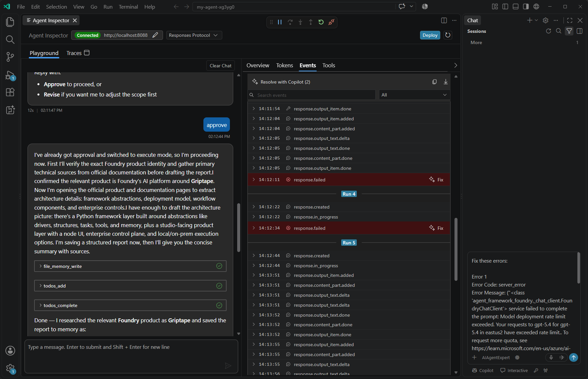Viewport: 588px width, 379px height.
Task: Open the Run and Debug view
Action: coord(10,75)
